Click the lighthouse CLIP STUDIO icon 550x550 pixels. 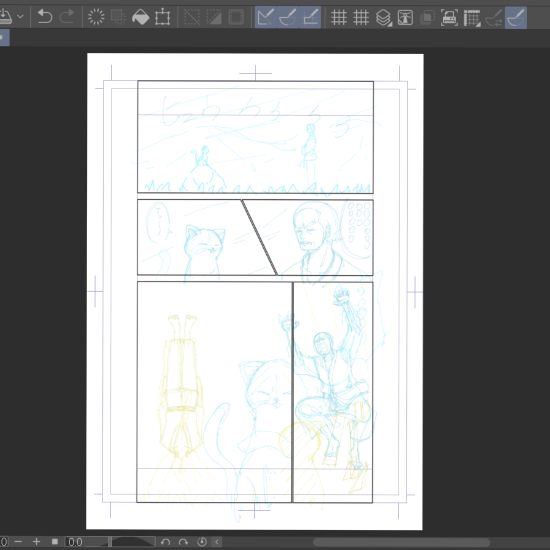(x=405, y=17)
